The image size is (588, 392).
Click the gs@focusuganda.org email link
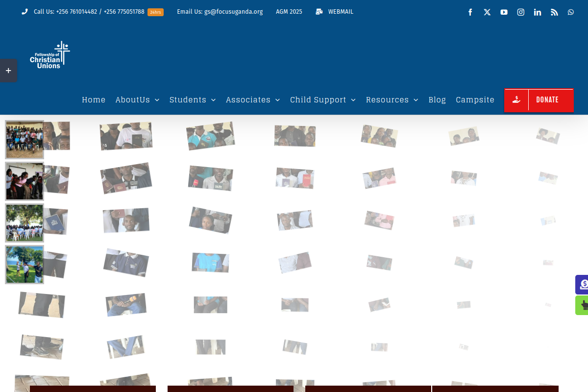click(233, 12)
